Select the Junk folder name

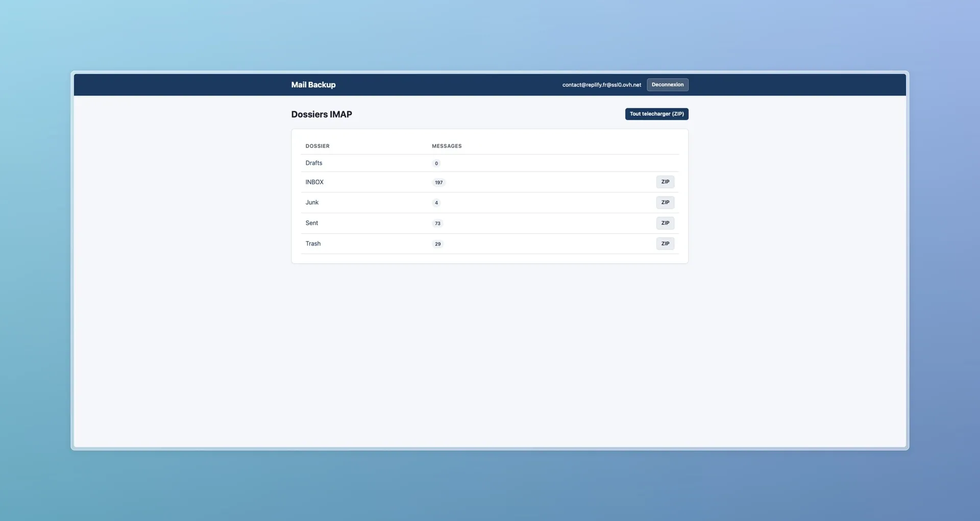coord(311,203)
